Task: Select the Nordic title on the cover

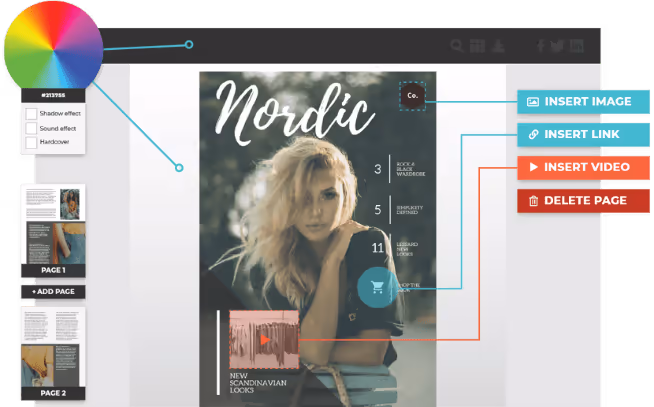Action: tap(294, 113)
